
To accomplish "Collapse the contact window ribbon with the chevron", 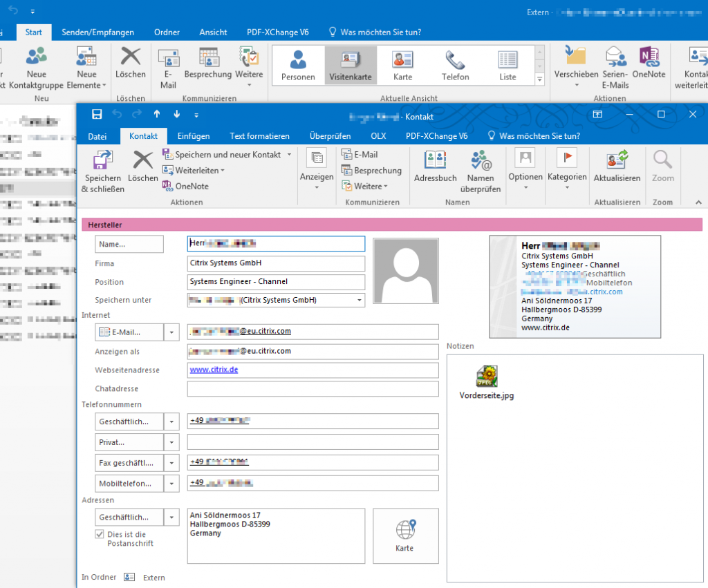I will pyautogui.click(x=698, y=202).
